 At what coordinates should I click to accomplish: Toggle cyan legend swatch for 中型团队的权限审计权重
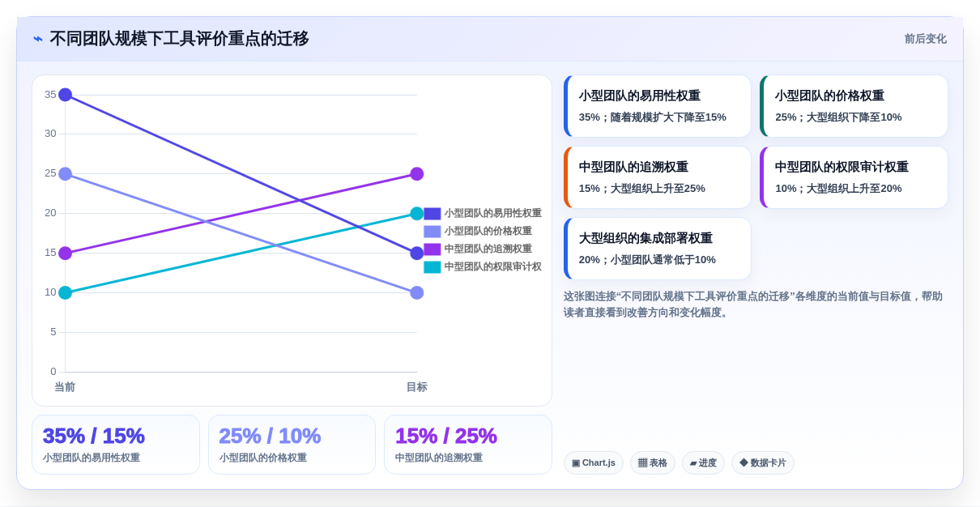point(432,267)
